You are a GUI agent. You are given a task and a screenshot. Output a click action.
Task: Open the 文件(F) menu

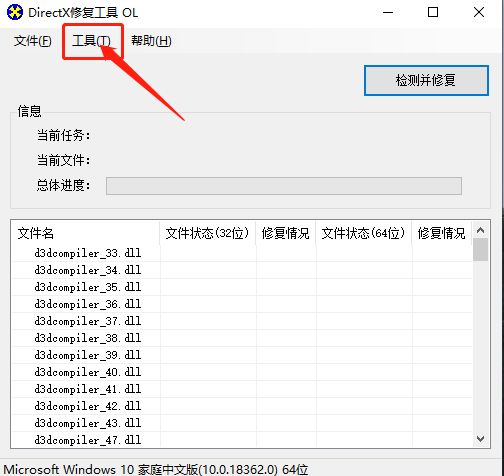(x=33, y=41)
